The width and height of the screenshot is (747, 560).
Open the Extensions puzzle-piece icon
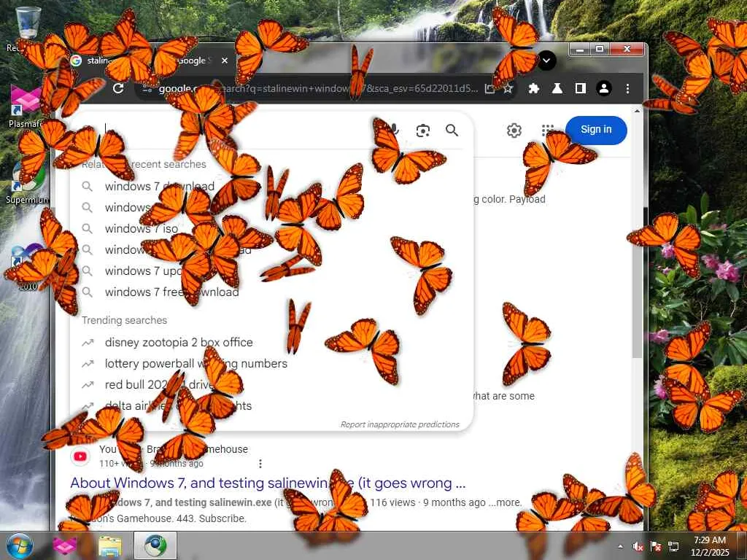pyautogui.click(x=533, y=88)
